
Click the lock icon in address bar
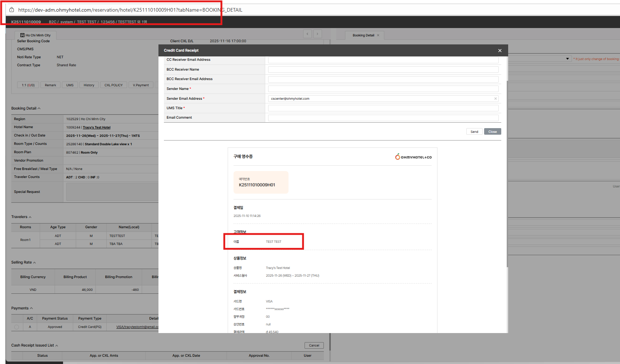point(12,10)
